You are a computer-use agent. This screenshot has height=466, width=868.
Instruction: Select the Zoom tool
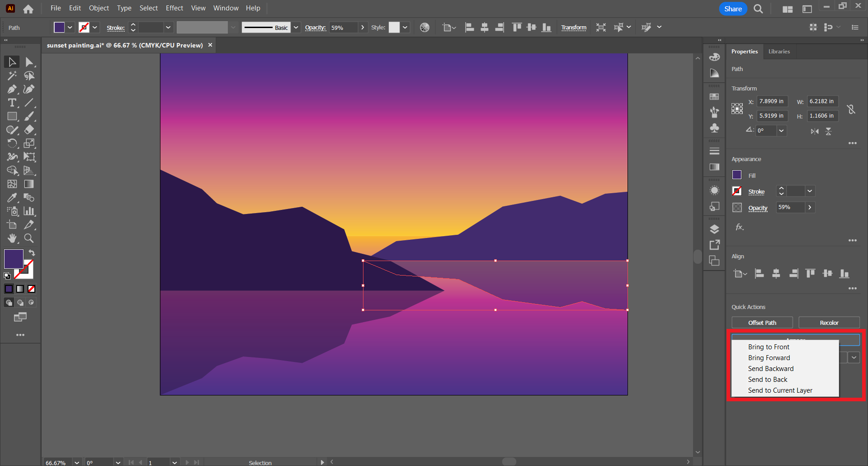tap(29, 238)
